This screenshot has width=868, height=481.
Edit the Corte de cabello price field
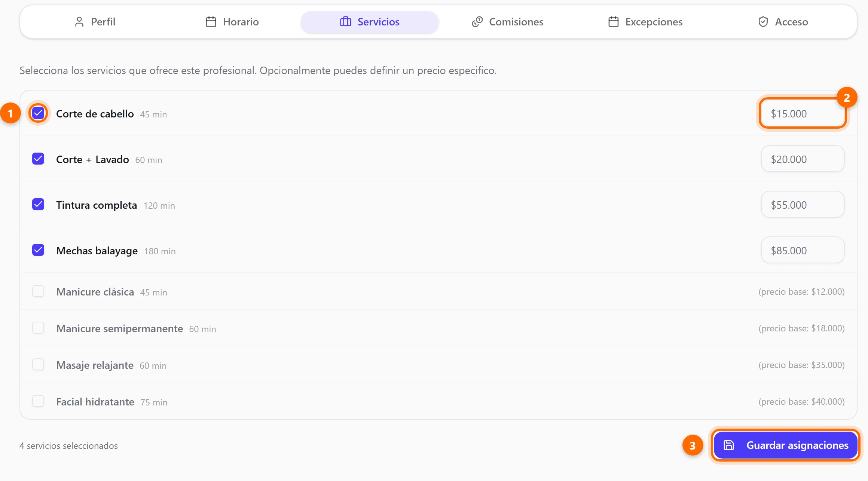pyautogui.click(x=803, y=113)
